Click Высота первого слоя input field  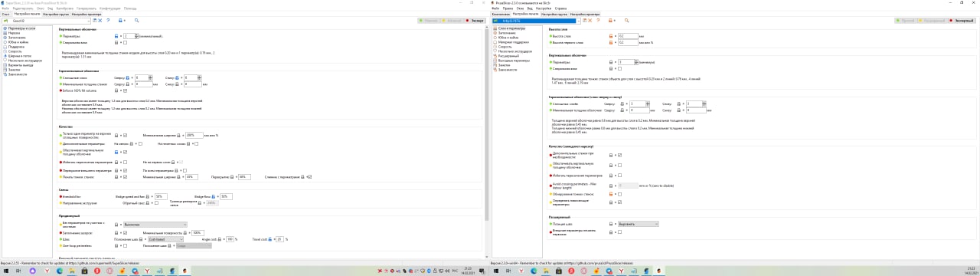(x=628, y=43)
